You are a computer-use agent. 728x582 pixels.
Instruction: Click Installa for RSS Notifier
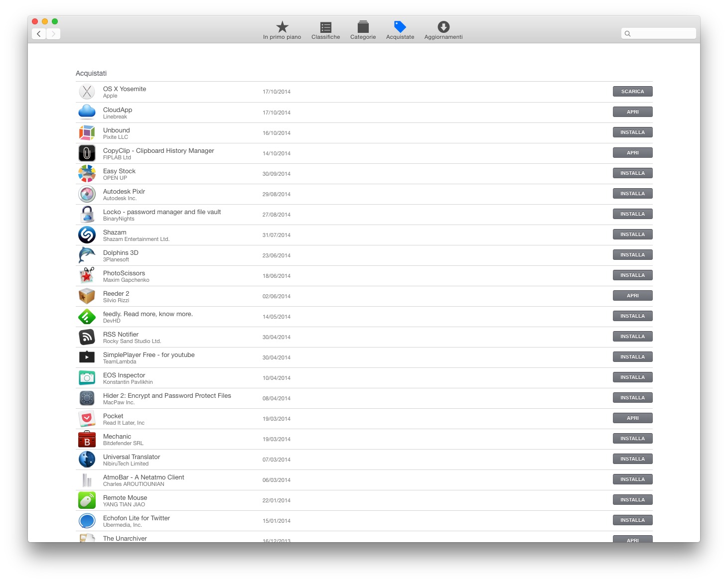(x=633, y=337)
